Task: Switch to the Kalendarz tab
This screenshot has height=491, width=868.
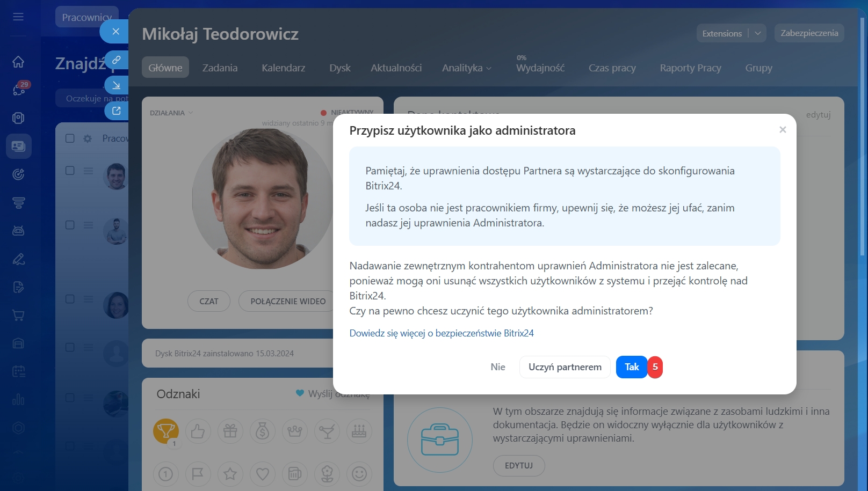Action: pyautogui.click(x=283, y=68)
